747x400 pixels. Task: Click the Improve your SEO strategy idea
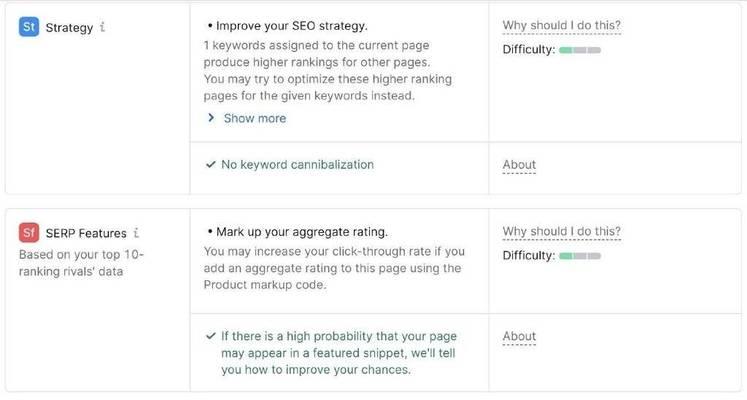[x=288, y=26]
